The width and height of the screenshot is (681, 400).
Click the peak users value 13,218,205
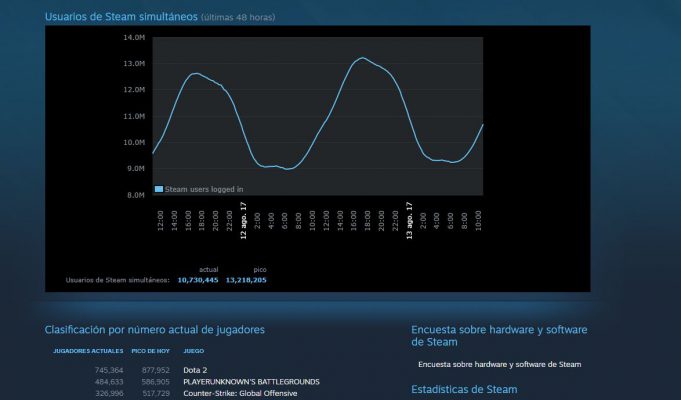(246, 280)
